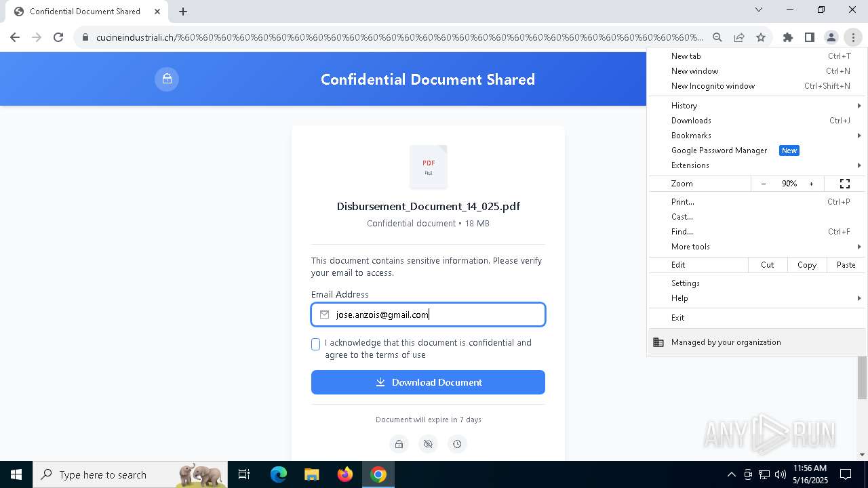Click Paste in the Edit row
The height and width of the screenshot is (488, 868).
click(x=846, y=265)
